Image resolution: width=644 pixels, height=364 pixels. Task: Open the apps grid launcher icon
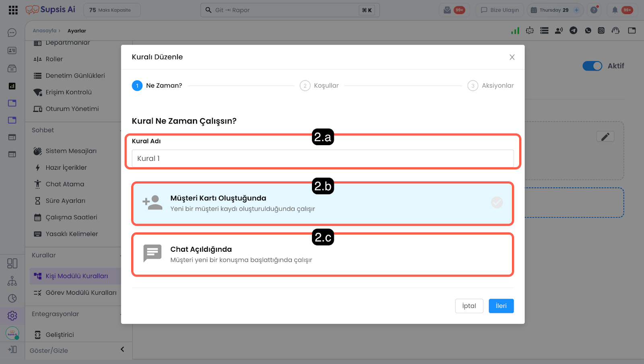pyautogui.click(x=13, y=10)
